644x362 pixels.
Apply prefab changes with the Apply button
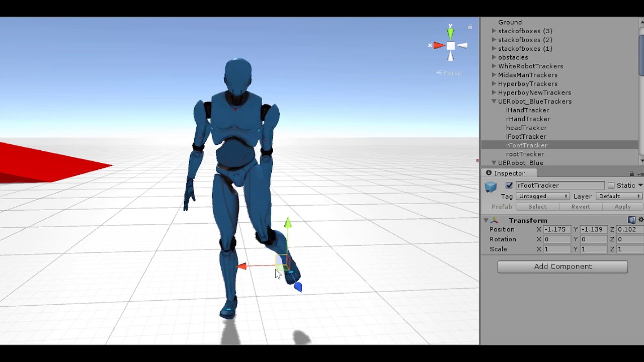coord(622,206)
